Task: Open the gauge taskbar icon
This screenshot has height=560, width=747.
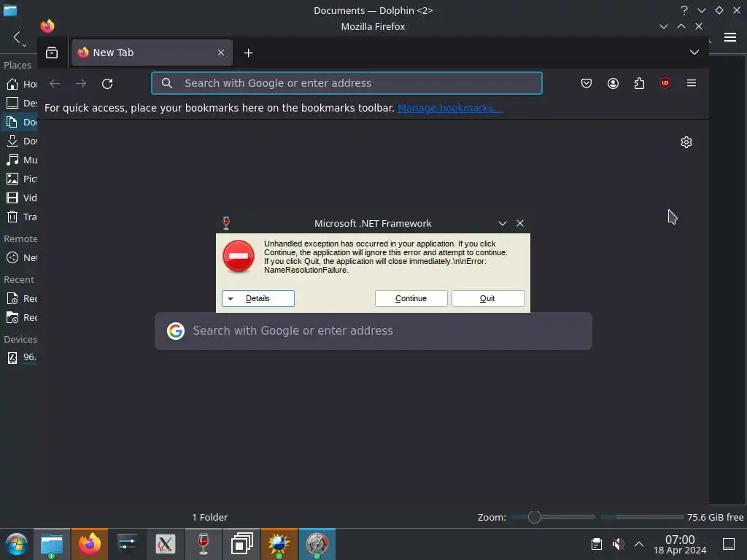Action: [317, 544]
